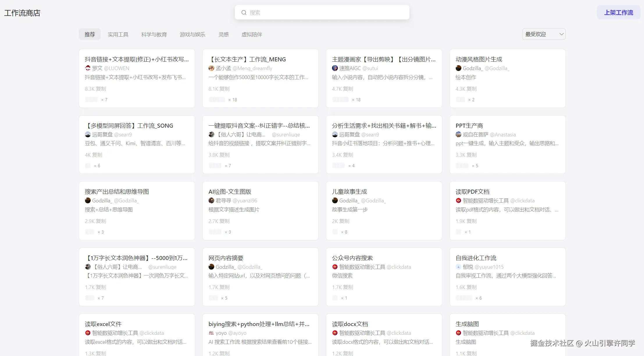Click 郁悦 avatar on 自我进化工作流 card
This screenshot has height=356, width=644.
(459, 267)
